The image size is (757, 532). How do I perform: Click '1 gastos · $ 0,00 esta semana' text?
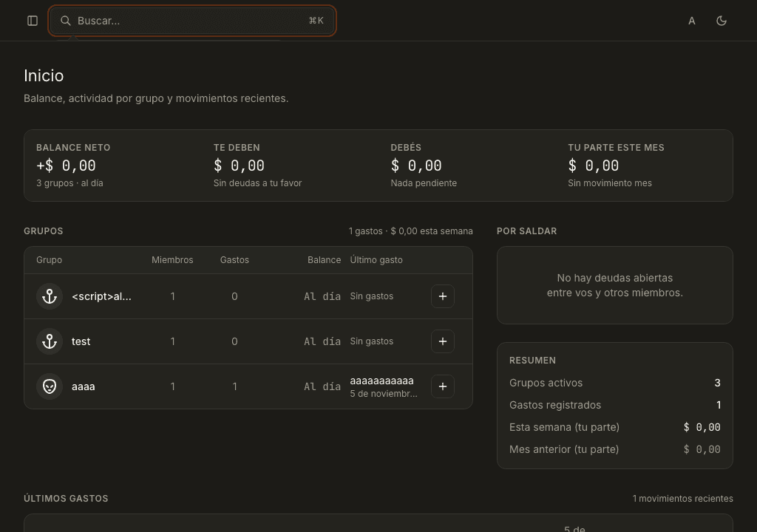[410, 231]
